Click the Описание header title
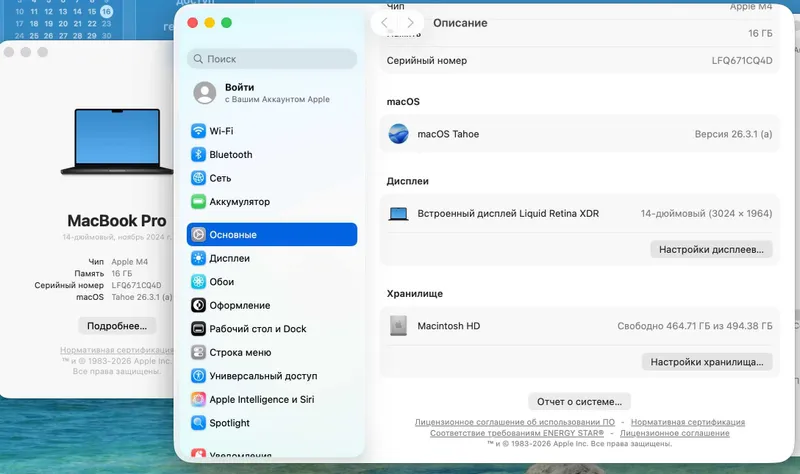 (x=460, y=23)
